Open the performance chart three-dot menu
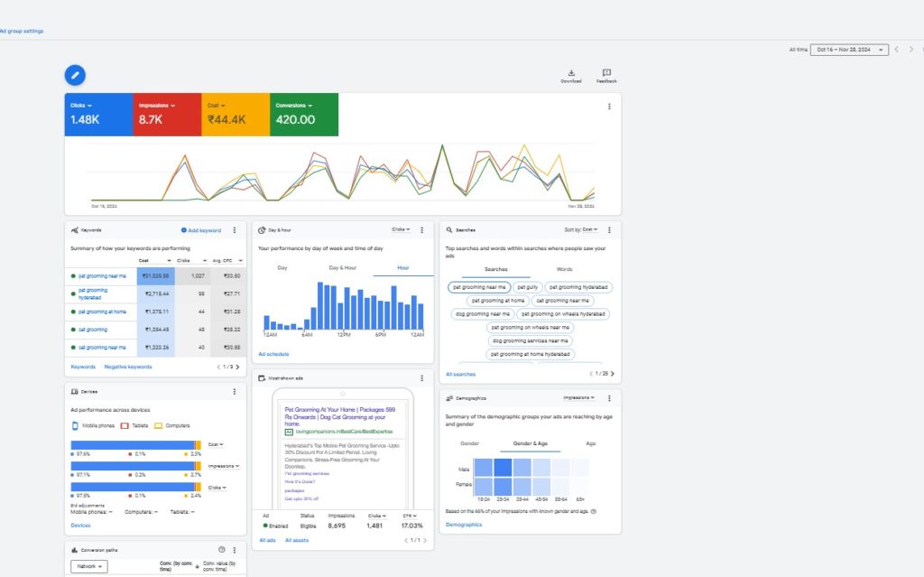 pos(609,107)
